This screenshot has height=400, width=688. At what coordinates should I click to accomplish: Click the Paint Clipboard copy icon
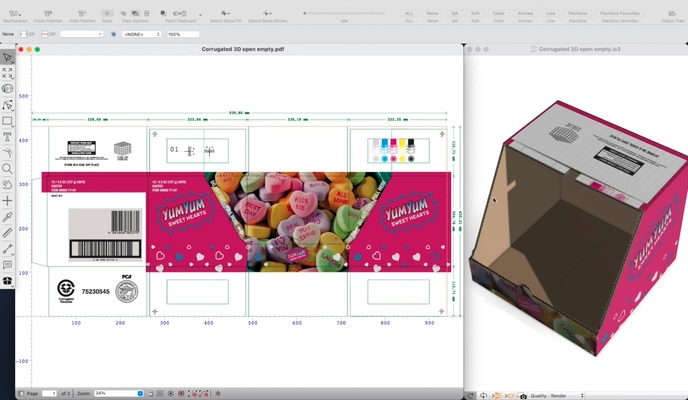click(163, 14)
